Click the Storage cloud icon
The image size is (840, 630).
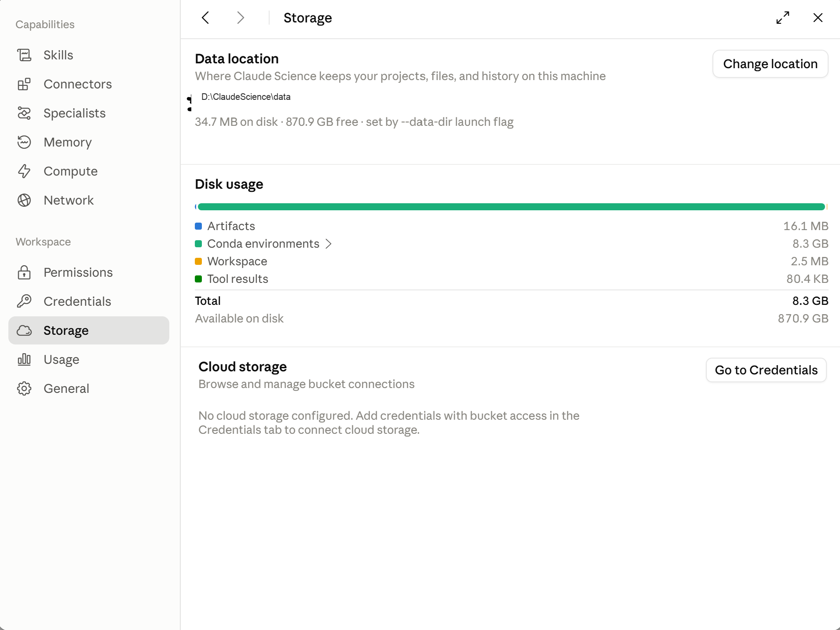coord(24,330)
